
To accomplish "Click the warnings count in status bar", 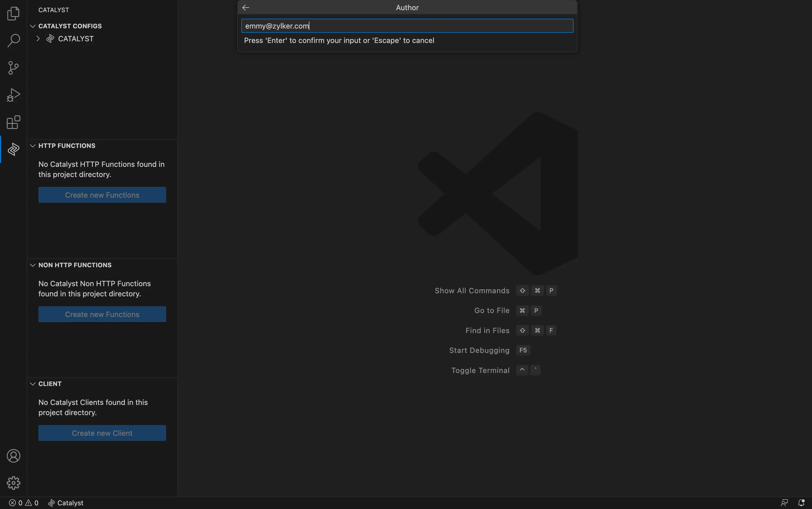I will (32, 502).
